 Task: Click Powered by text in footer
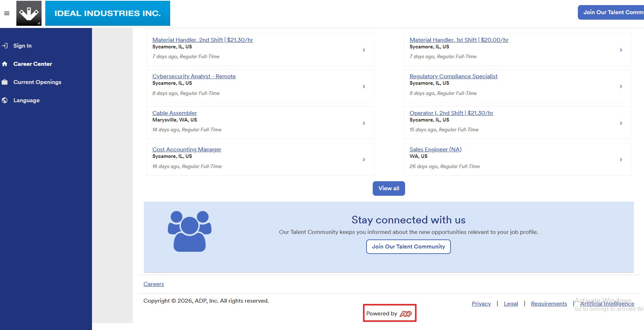click(x=381, y=314)
